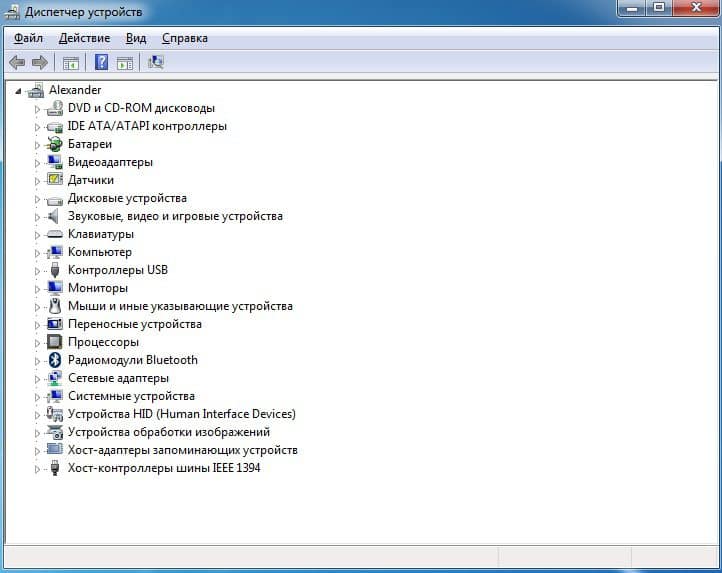This screenshot has width=722, height=573.
Task: Select the Клавиатуры tree entry
Action: [x=100, y=234]
